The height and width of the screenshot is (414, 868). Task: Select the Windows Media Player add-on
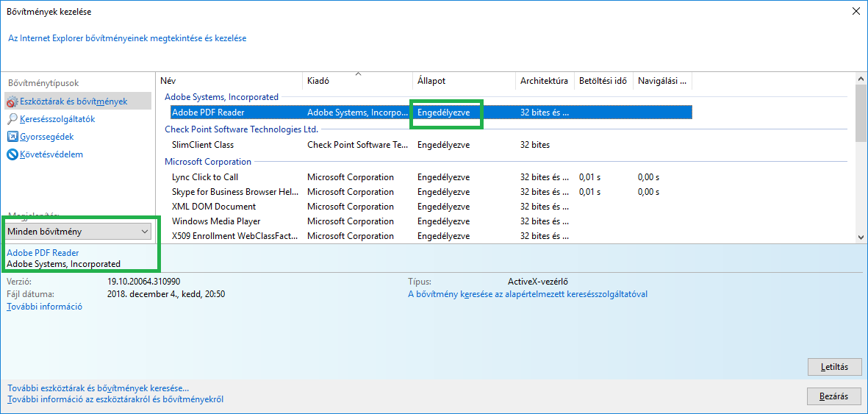(216, 221)
